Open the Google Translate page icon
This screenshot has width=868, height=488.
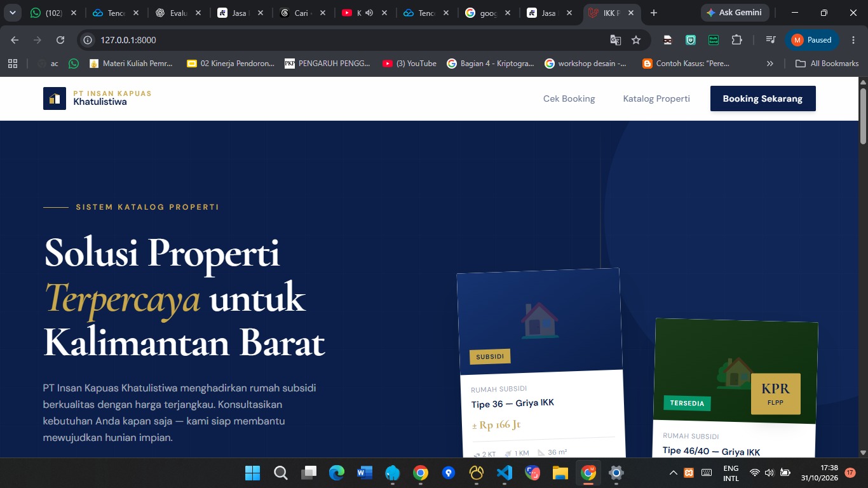click(615, 40)
